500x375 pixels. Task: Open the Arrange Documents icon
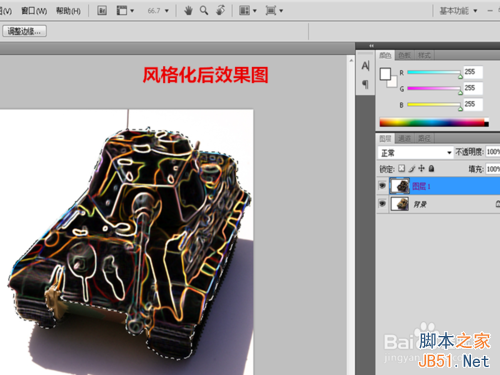click(244, 11)
